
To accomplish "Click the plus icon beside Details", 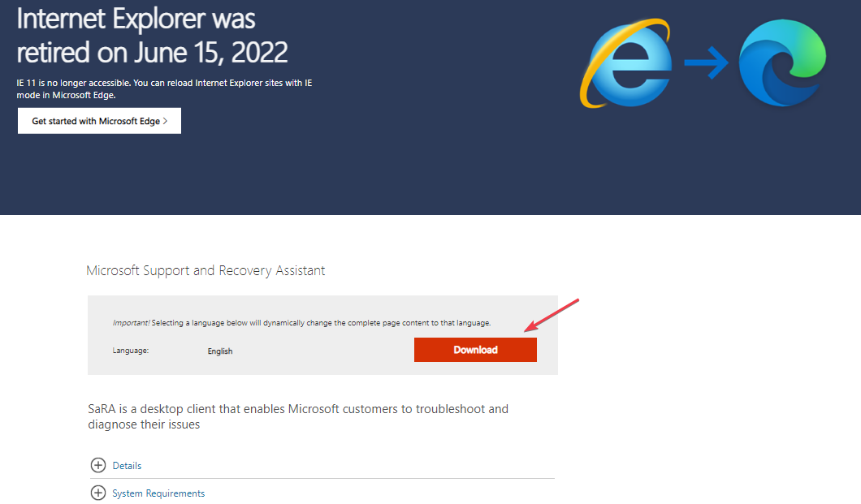I will 98,465.
